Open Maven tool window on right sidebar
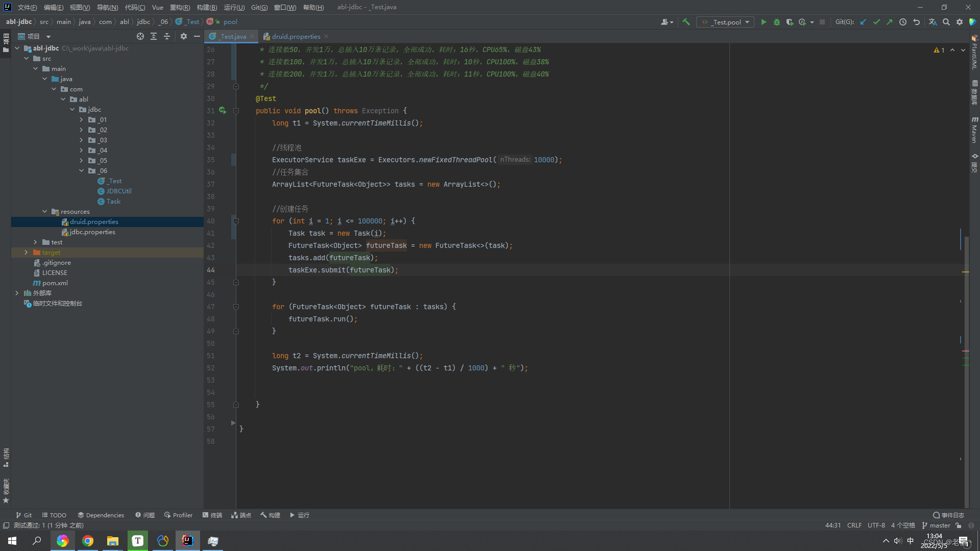The height and width of the screenshot is (551, 980). tap(974, 130)
